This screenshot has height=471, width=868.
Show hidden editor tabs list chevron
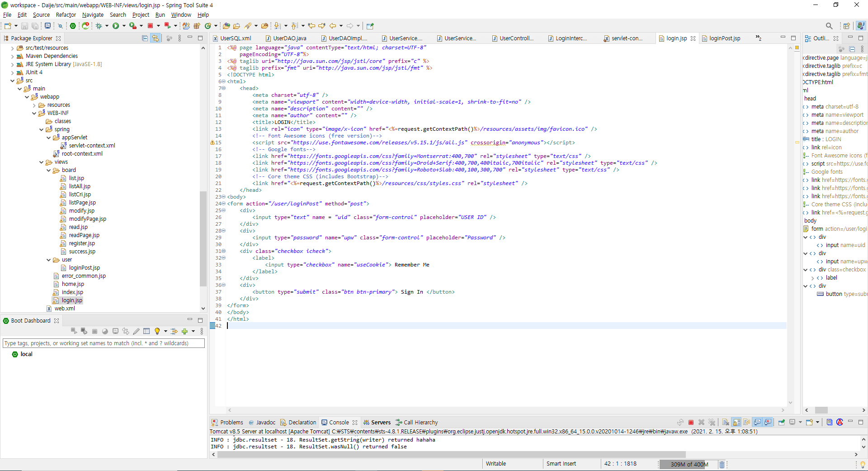pyautogui.click(x=758, y=38)
